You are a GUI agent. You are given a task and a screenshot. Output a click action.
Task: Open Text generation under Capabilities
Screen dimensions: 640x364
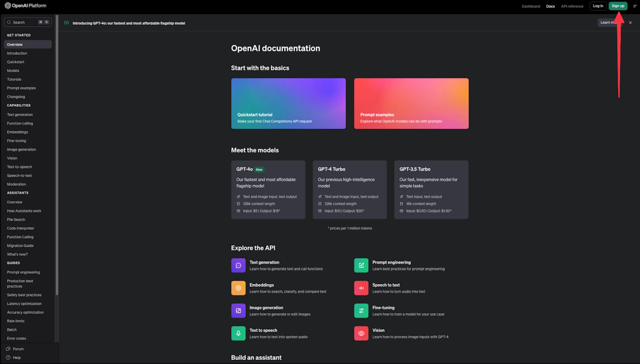click(20, 115)
